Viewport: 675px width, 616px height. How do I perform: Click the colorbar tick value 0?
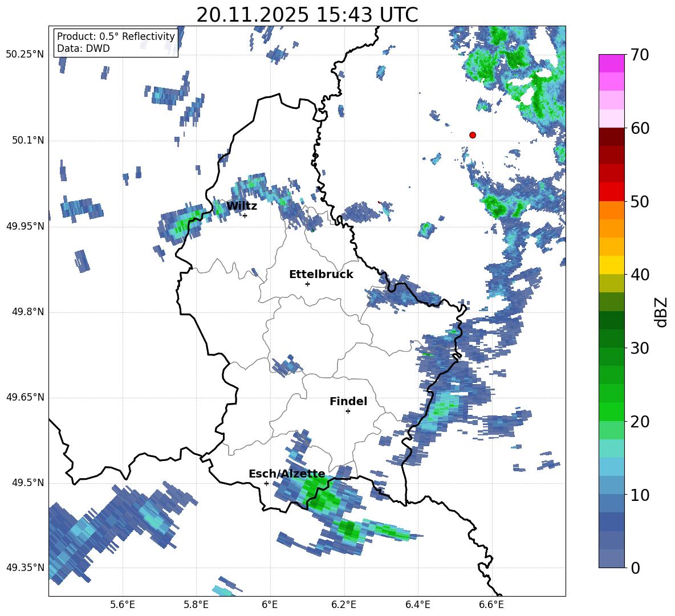(x=636, y=568)
